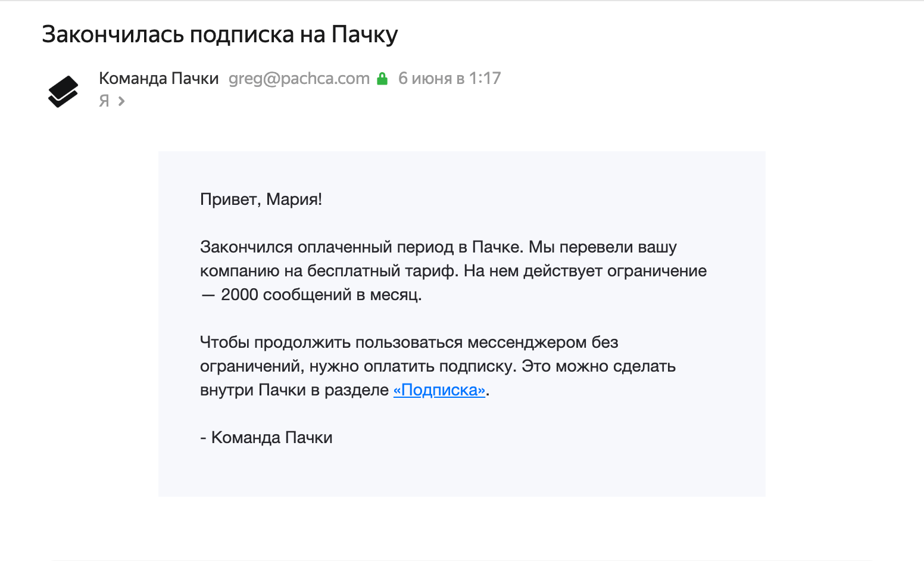
Task: Click the greg@pachca.com email address
Action: [x=299, y=79]
